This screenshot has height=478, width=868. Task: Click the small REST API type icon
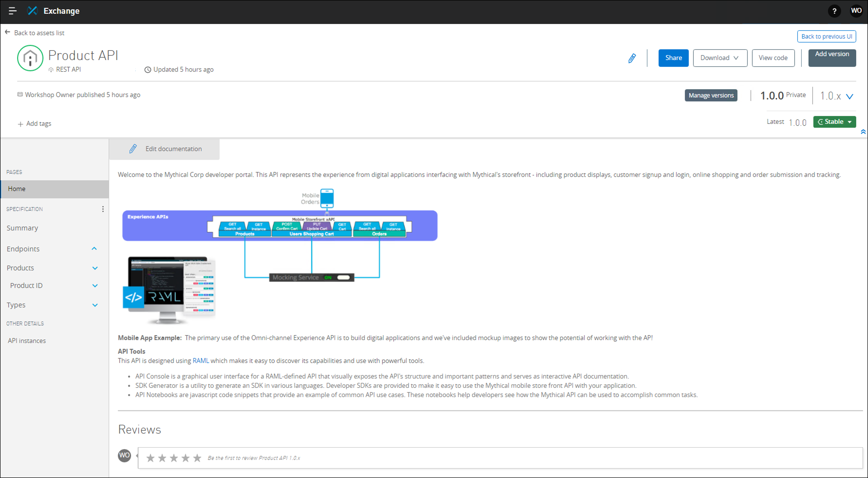coord(51,69)
